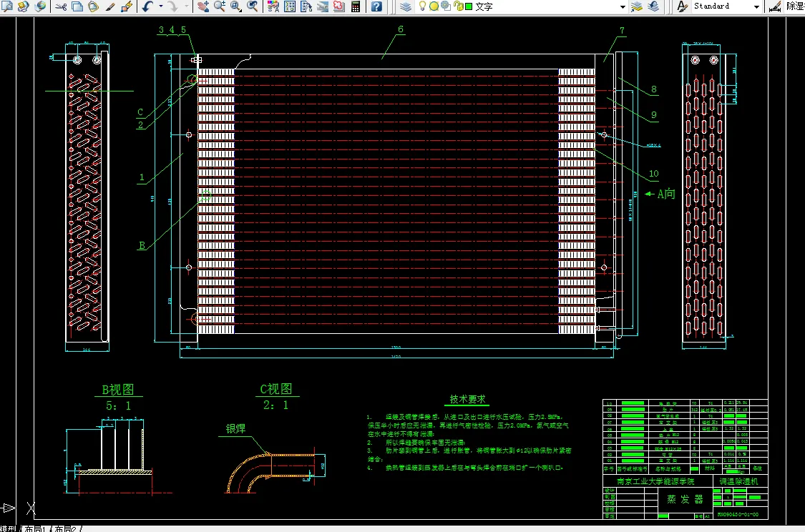The image size is (805, 532).
Task: Click the green layer color swatch
Action: [469, 6]
